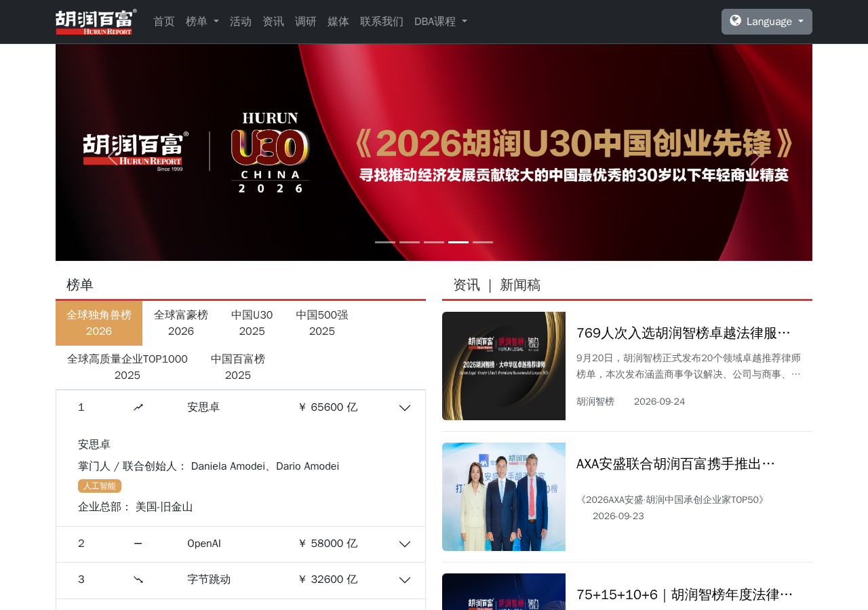Open 联系我们 in the navbar

pyautogui.click(x=382, y=22)
